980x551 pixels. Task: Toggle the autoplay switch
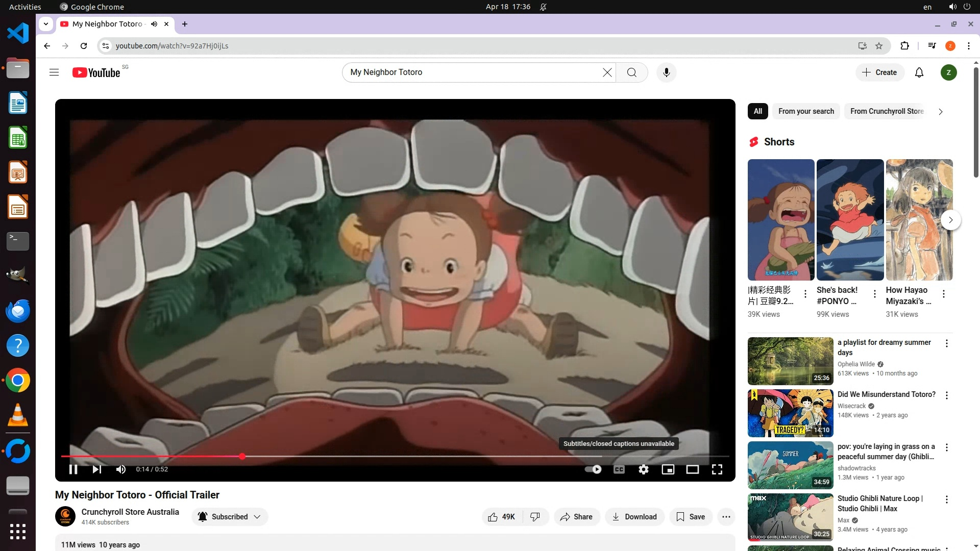click(593, 469)
